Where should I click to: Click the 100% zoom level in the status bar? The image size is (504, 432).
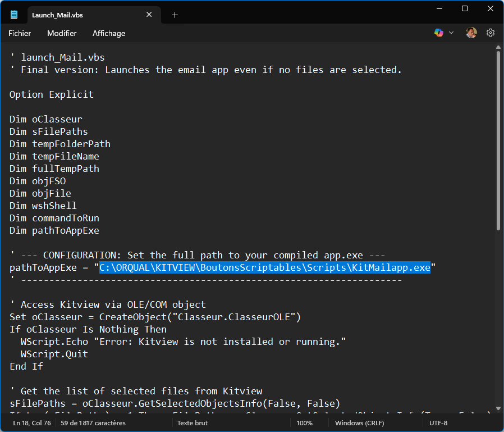[305, 423]
